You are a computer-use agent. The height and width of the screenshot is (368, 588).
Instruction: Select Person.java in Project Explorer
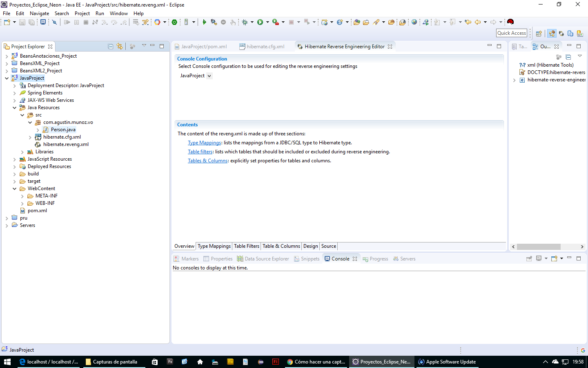pyautogui.click(x=63, y=130)
